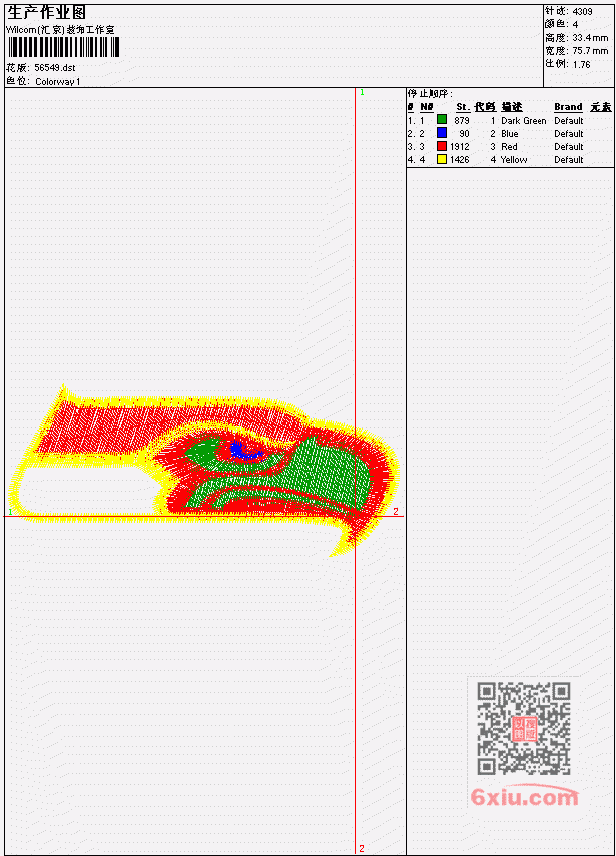The height and width of the screenshot is (856, 616).
Task: Select the 'Red' description text
Action: (509, 147)
